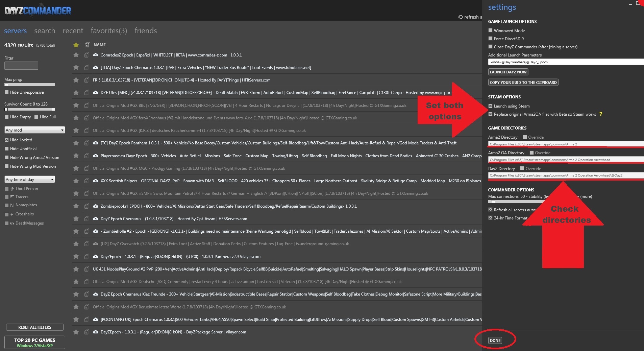This screenshot has width=644, height=351.
Task: Open the favorites(3) tab
Action: [109, 30]
